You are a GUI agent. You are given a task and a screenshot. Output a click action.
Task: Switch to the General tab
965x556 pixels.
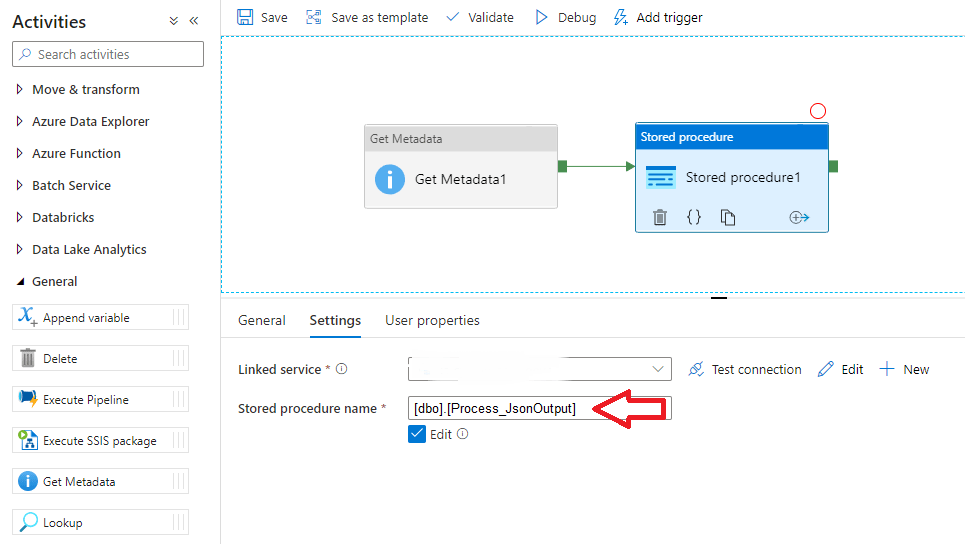261,320
